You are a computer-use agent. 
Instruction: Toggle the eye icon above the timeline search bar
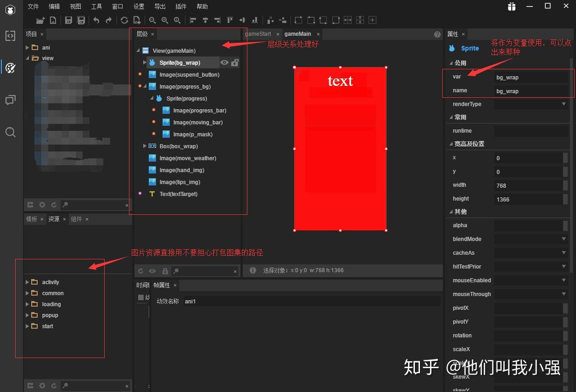click(152, 271)
